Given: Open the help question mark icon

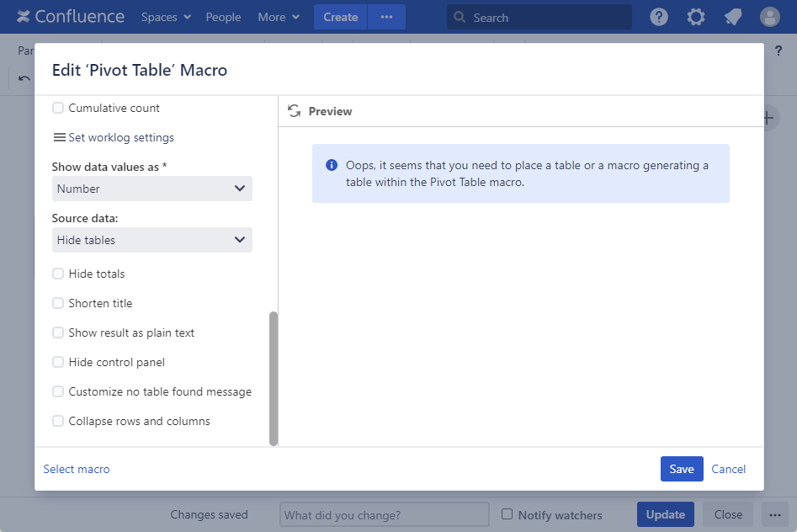Looking at the screenshot, I should [x=659, y=17].
